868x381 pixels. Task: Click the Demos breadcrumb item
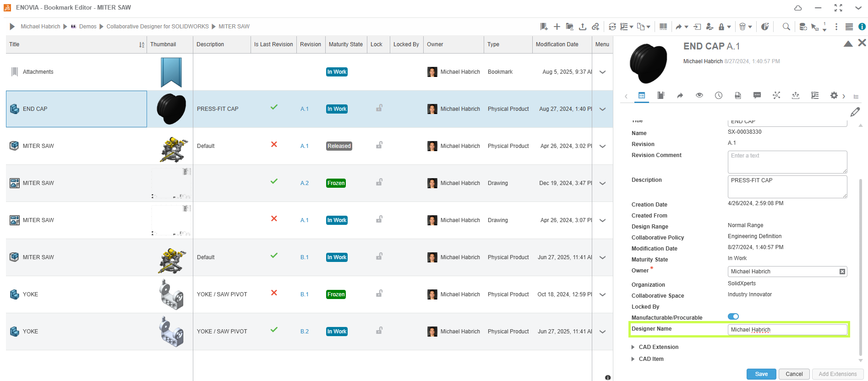87,27
